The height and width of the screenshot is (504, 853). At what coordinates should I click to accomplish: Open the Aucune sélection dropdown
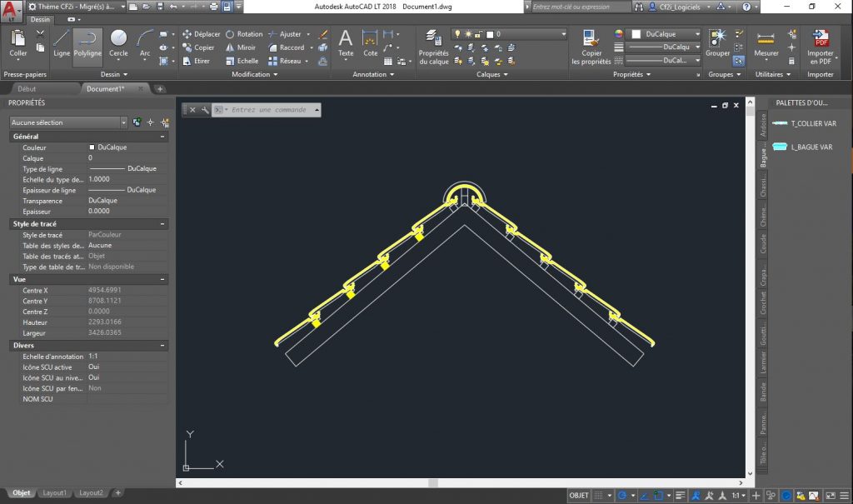click(x=68, y=122)
